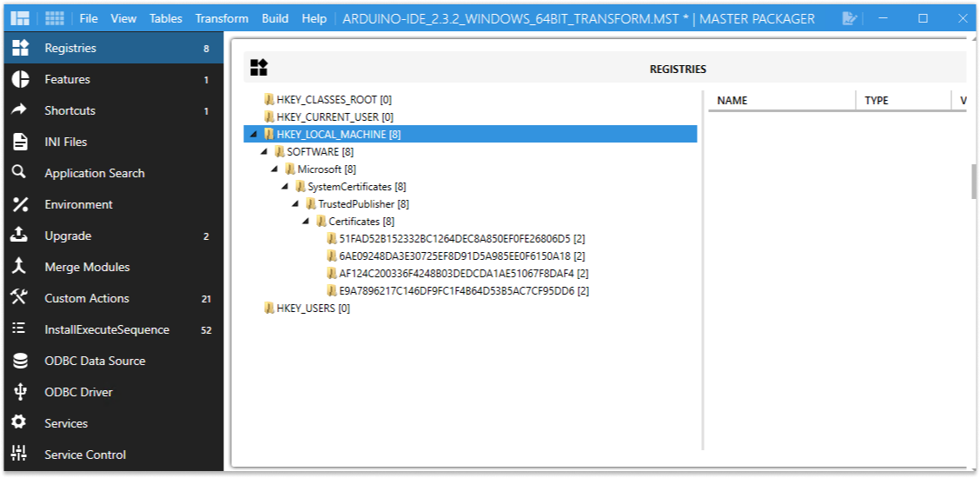Viewport: 980px width, 478px height.
Task: Collapse the Certificates node arrow
Action: click(306, 222)
